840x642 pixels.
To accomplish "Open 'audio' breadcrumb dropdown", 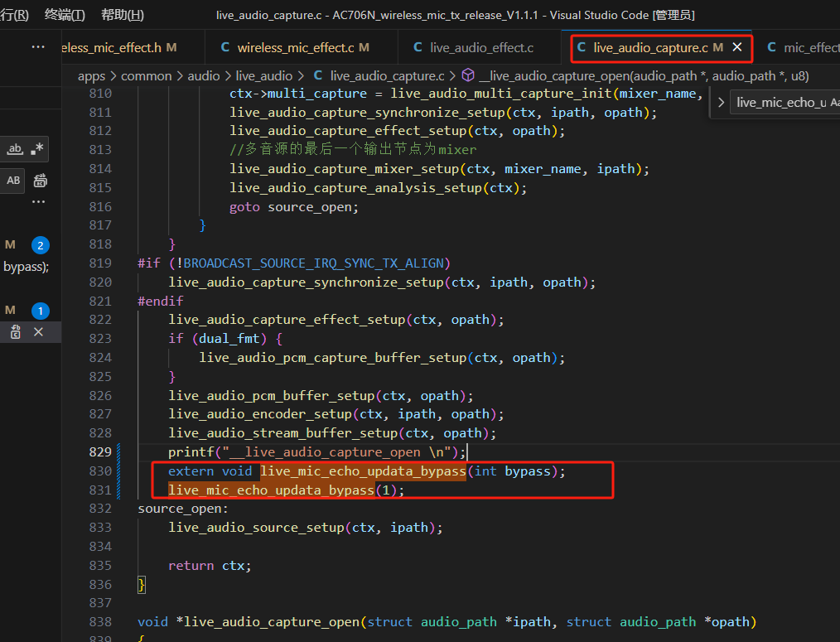I will point(204,76).
